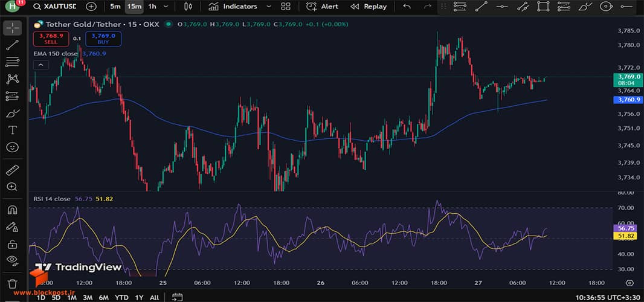Viewport: 644px width, 302px height.
Task: Switch to the 5m timeframe
Action: (x=115, y=7)
